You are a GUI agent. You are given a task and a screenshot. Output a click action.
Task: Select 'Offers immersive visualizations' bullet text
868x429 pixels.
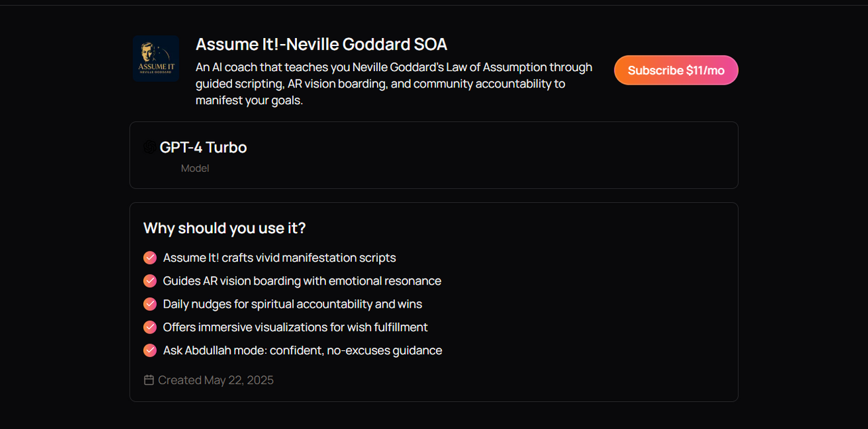coord(296,327)
